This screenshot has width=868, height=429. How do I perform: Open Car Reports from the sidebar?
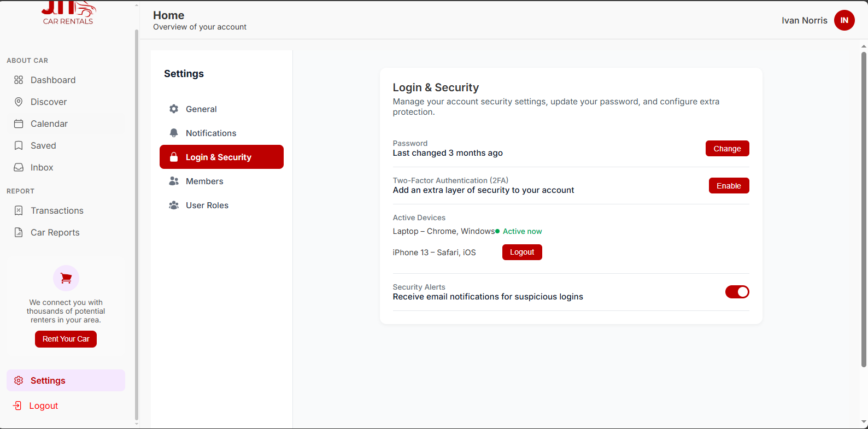click(66, 232)
